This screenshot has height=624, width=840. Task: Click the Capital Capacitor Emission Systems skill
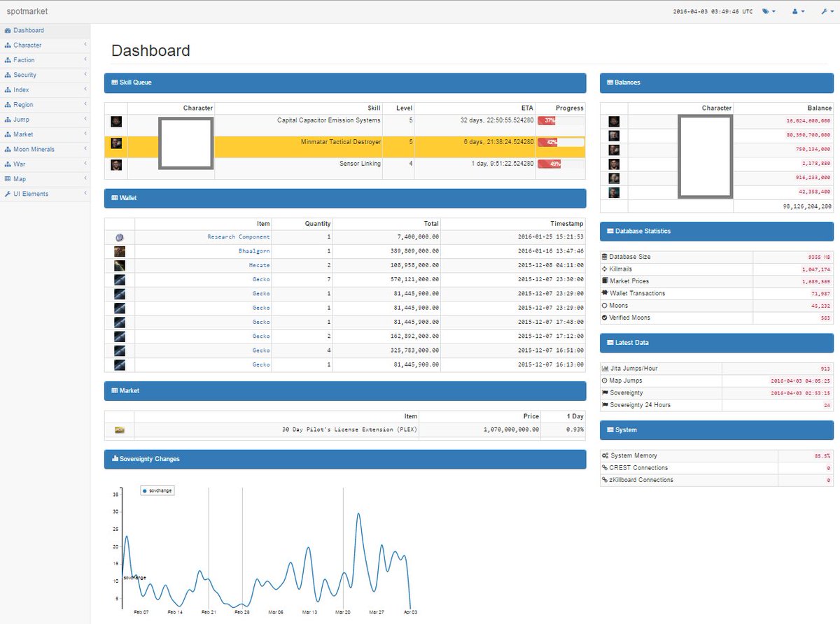pos(328,120)
